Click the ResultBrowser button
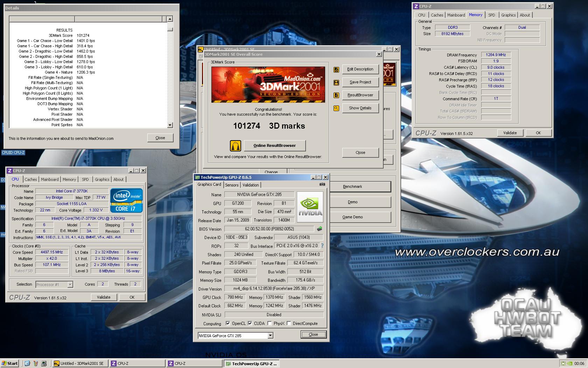Viewport: 588px width, 368px height. (x=360, y=95)
